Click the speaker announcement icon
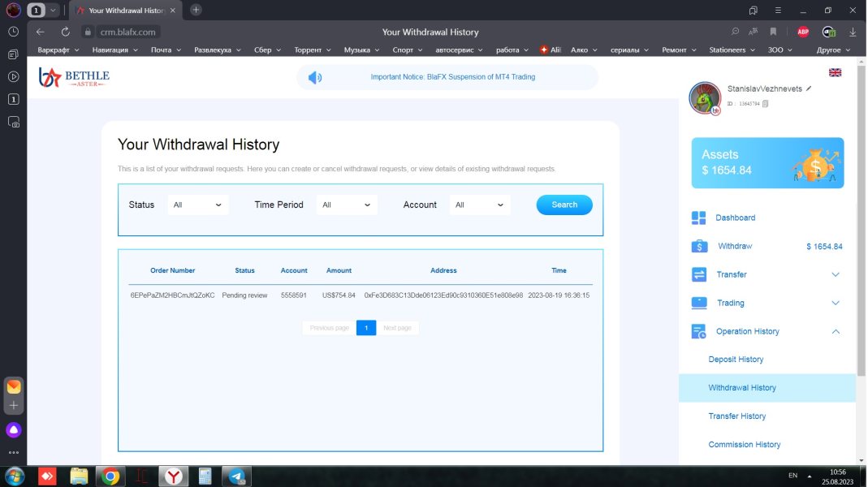 point(315,77)
